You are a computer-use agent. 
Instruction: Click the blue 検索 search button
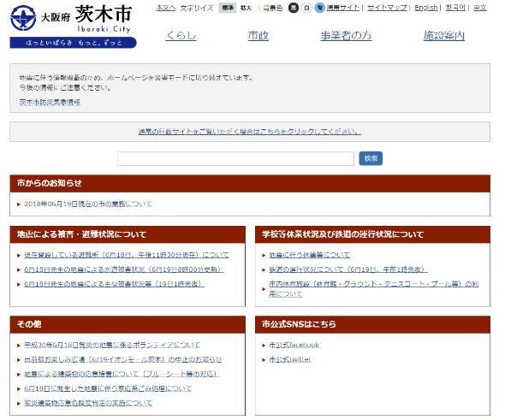371,158
